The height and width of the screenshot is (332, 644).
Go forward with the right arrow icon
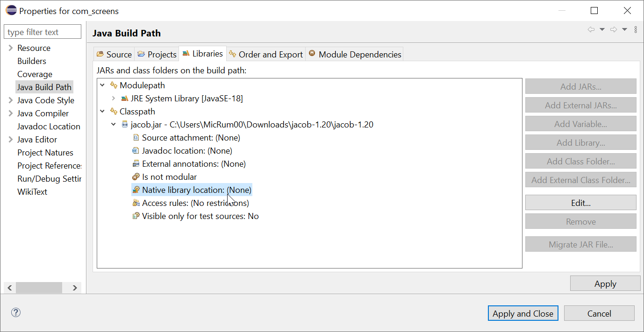[614, 29]
